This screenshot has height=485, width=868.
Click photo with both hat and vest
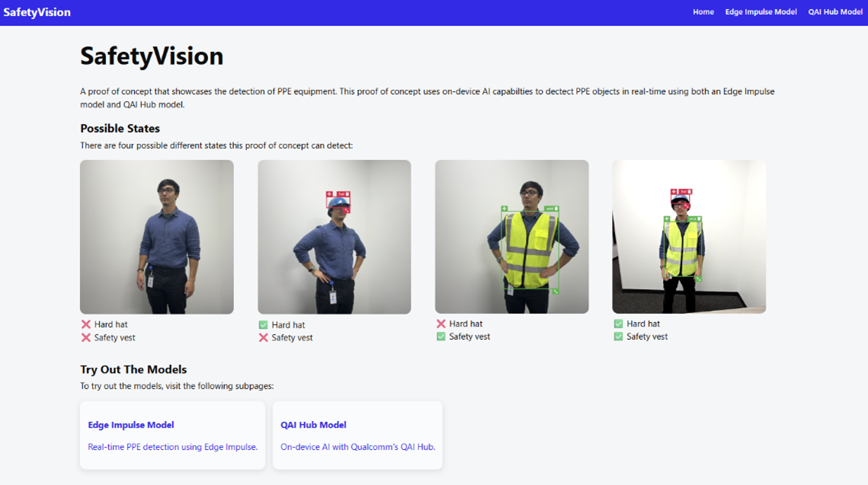pos(689,237)
